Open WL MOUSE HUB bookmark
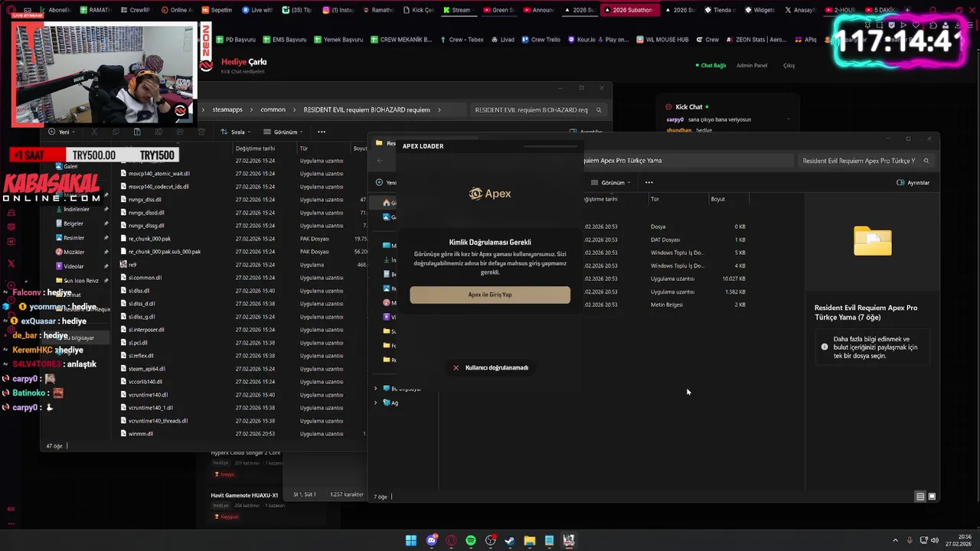This screenshot has width=980, height=551. pos(661,40)
